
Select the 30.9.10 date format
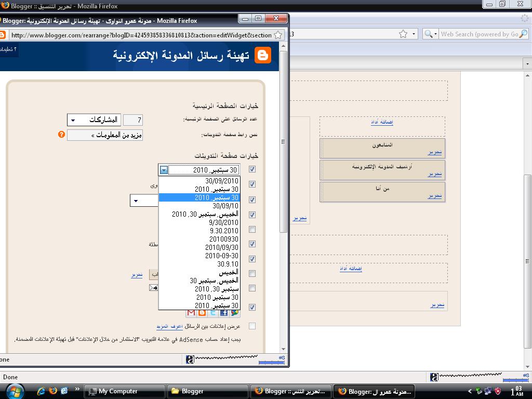[199, 263]
